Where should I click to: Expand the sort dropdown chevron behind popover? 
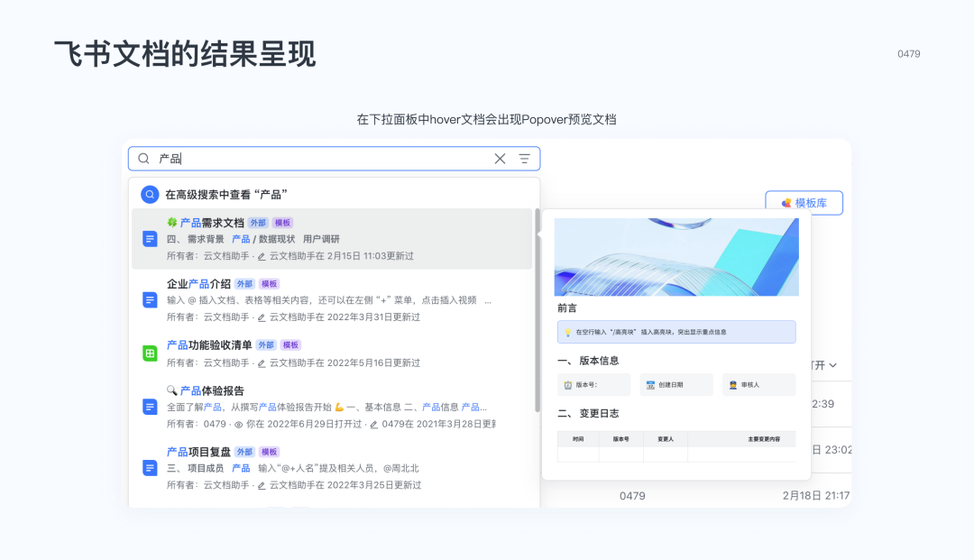[x=833, y=365]
